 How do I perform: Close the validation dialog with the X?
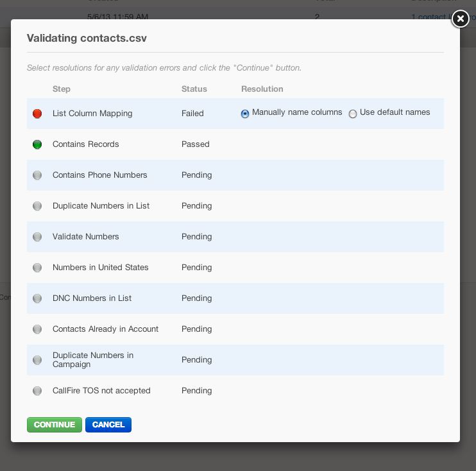click(x=460, y=19)
